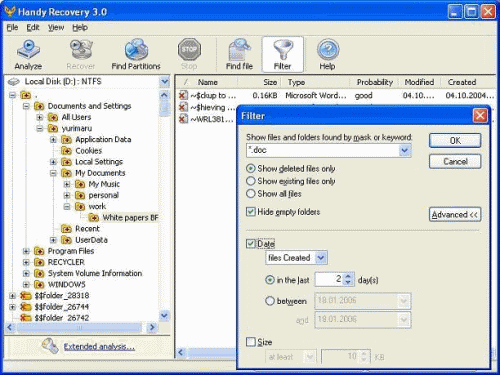Increase days value with spinner up arrow

point(348,276)
